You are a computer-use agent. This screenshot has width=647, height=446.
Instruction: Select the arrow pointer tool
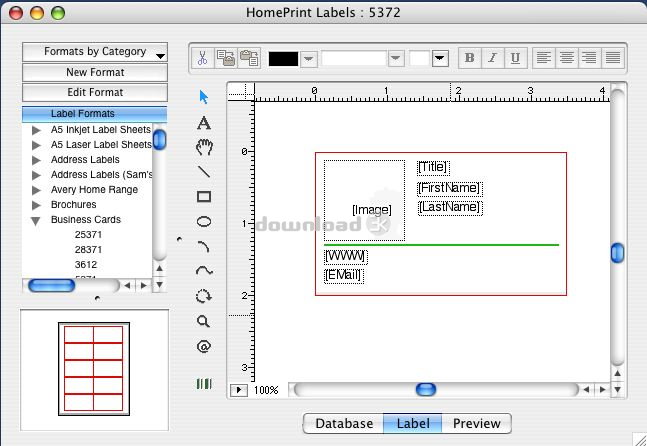[204, 97]
